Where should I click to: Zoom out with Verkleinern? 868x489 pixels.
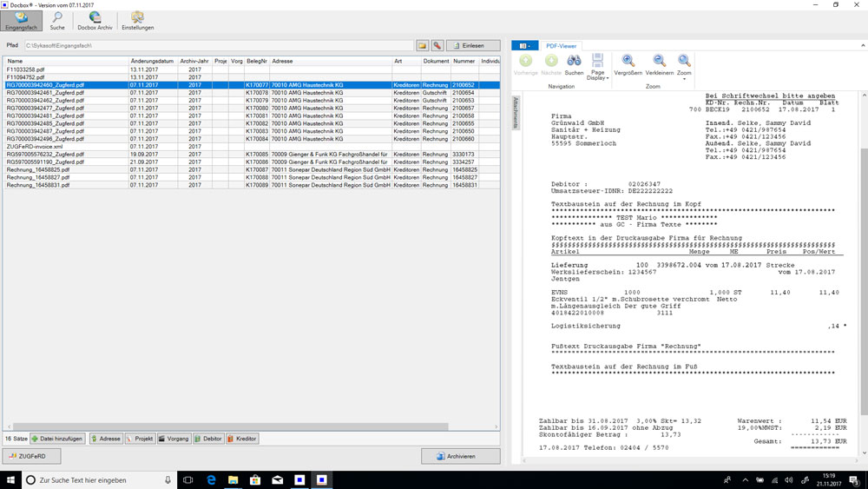(x=660, y=64)
